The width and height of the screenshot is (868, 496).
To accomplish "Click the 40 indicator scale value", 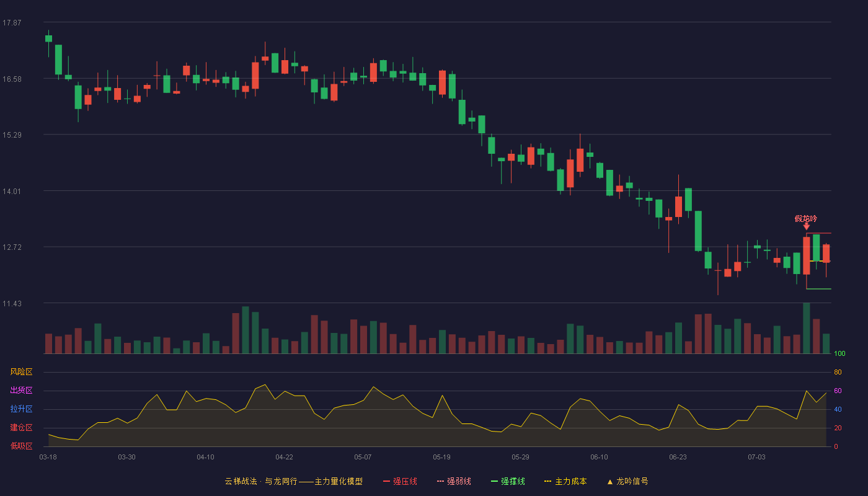I will (838, 409).
